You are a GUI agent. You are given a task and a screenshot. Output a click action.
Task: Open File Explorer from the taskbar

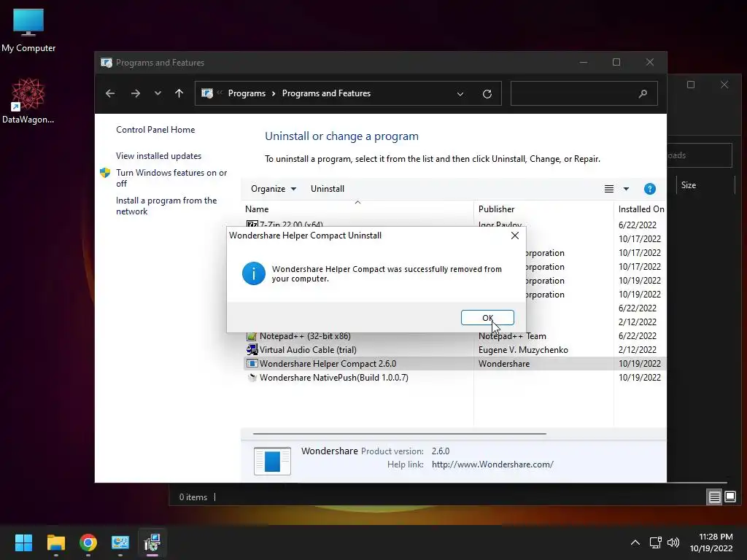click(55, 542)
